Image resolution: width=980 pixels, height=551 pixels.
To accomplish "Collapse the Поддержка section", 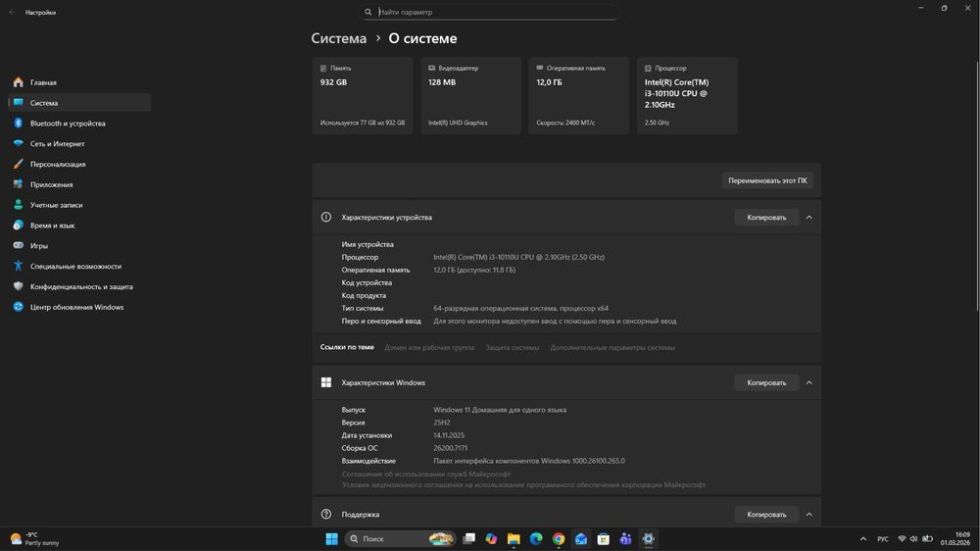I will 808,515.
